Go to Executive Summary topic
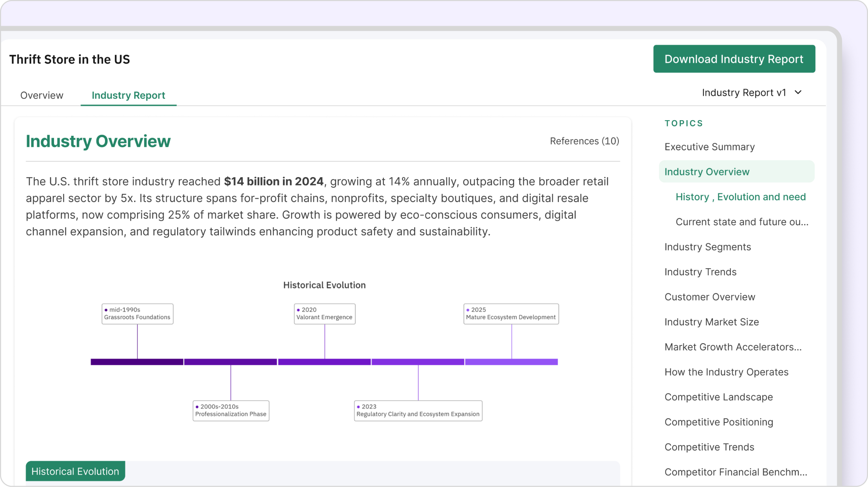Image resolution: width=868 pixels, height=487 pixels. click(709, 147)
